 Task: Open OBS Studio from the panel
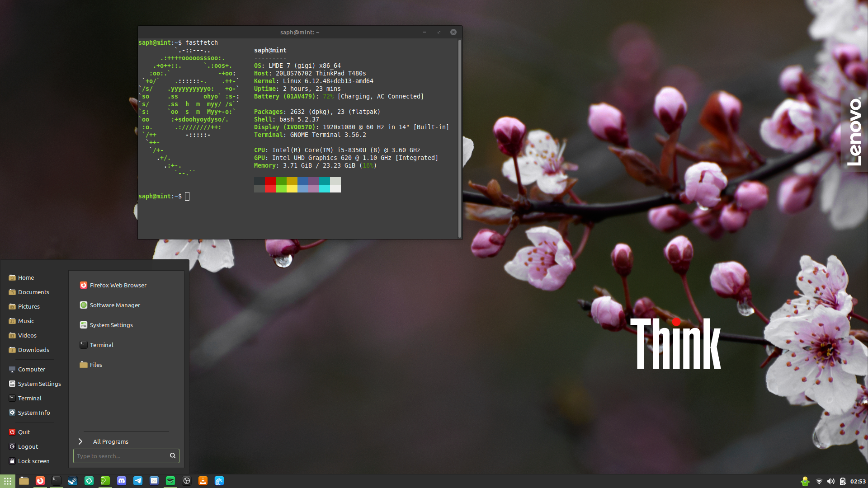point(187,481)
